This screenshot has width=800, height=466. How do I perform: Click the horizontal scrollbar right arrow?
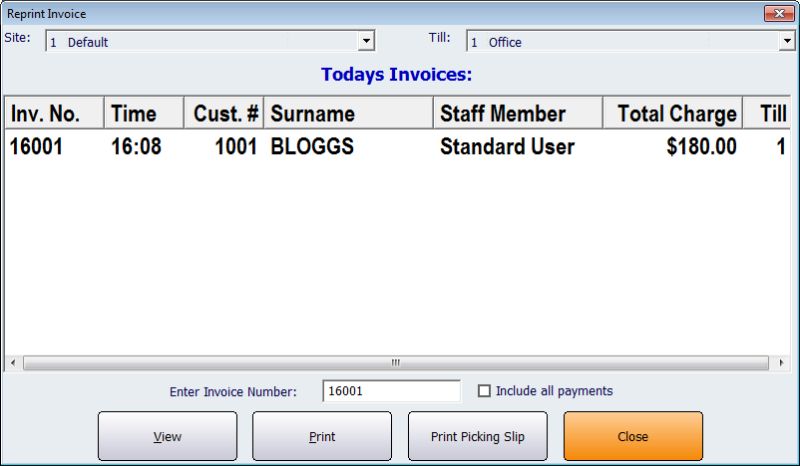(x=781, y=363)
